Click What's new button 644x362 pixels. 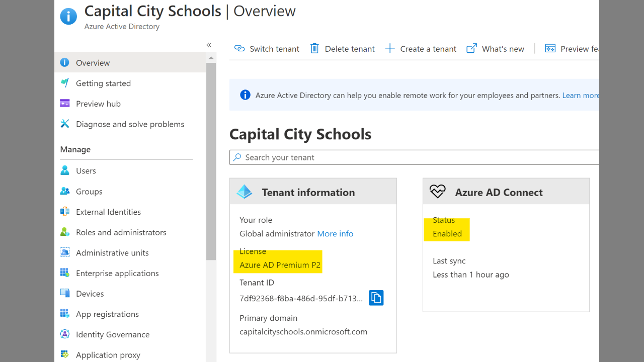tap(496, 48)
